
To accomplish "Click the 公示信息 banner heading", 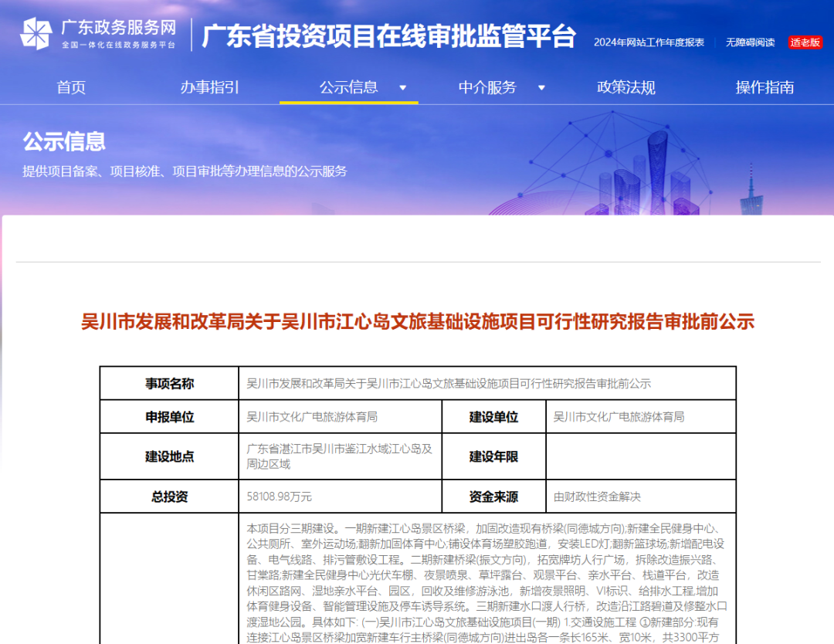I will click(64, 141).
